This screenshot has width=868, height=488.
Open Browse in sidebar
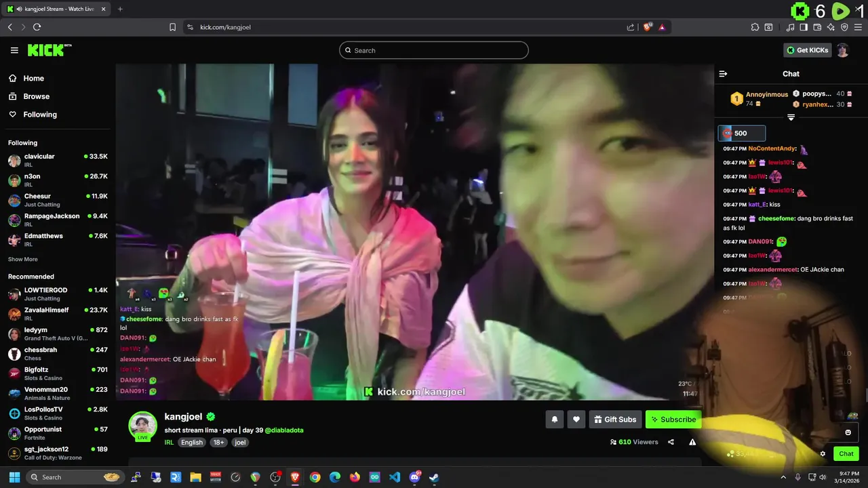point(36,96)
